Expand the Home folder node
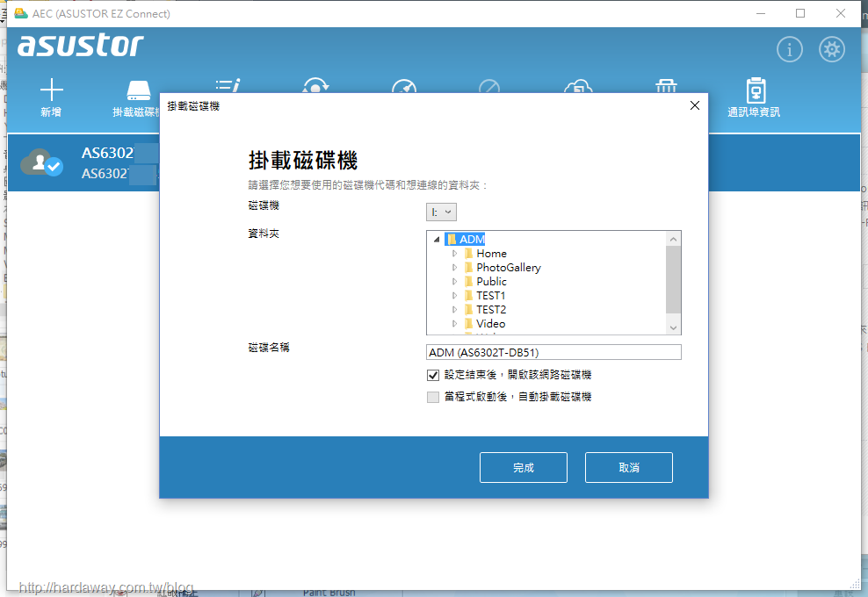868x597 pixels. 454,254
